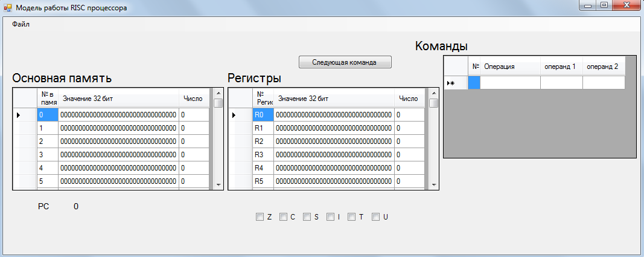Screen dimensions: 644x257
Task: Enable the Z flag checkbox
Action: coord(260,216)
